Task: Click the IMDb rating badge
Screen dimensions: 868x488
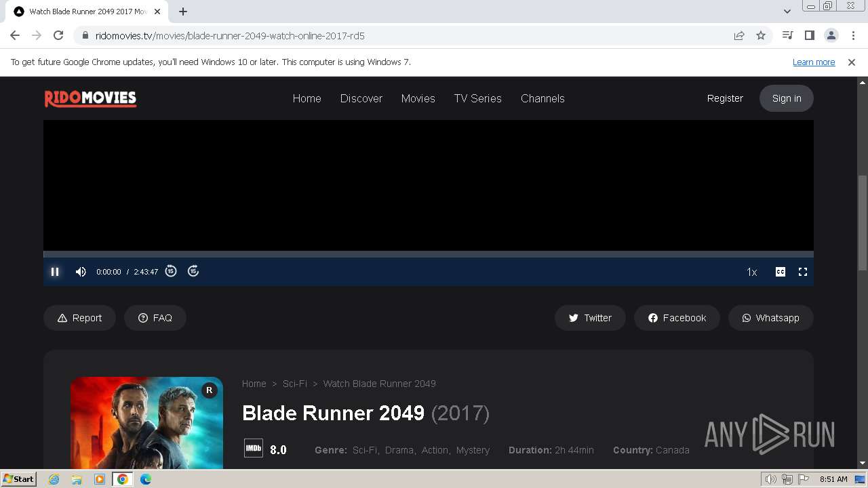Action: tap(254, 449)
